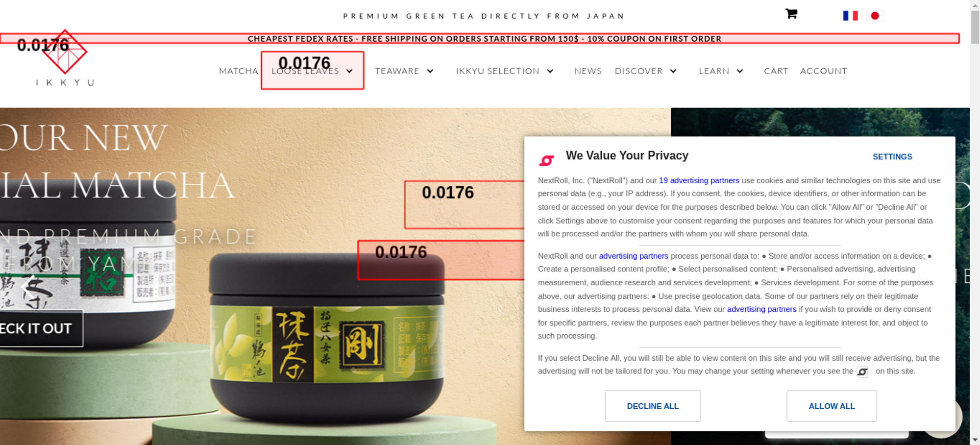The width and height of the screenshot is (980, 445).
Task: Open the shopping cart icon
Action: (791, 14)
